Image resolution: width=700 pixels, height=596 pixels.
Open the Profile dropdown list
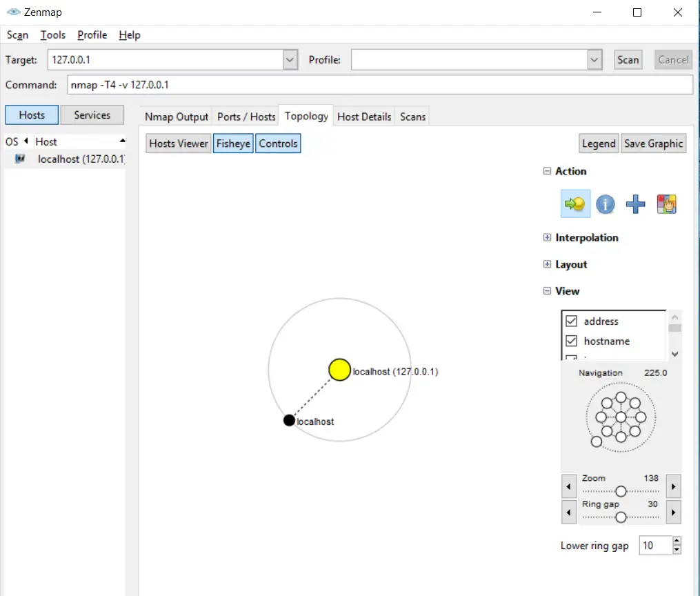coord(594,60)
